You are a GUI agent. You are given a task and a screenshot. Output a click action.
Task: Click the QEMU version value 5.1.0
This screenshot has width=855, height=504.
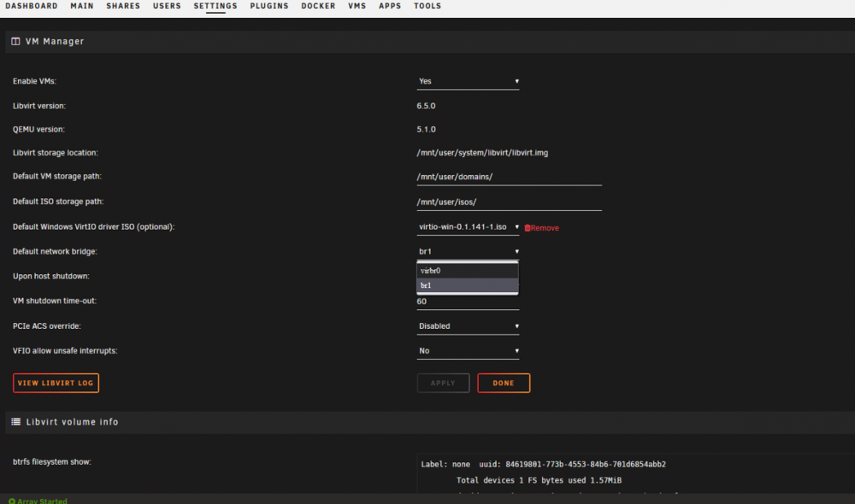(426, 129)
